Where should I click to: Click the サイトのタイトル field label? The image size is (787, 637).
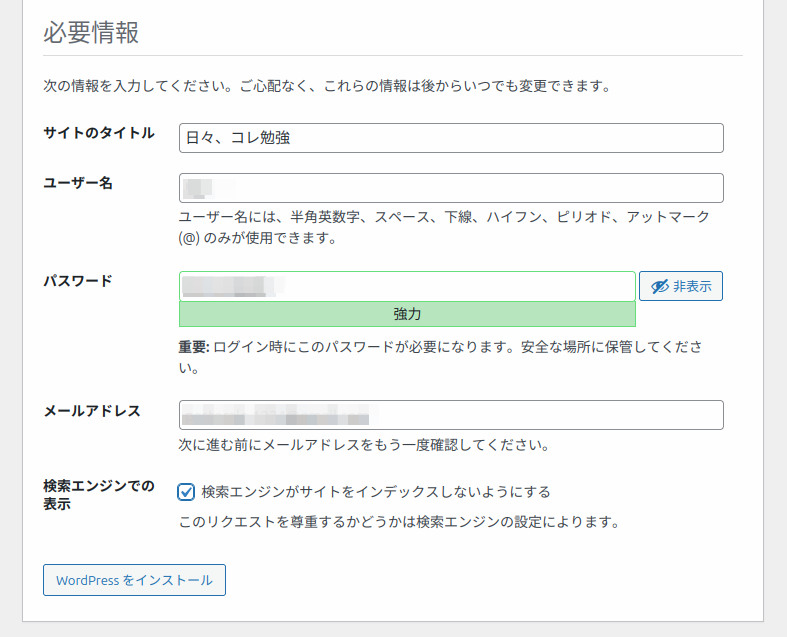click(x=99, y=133)
